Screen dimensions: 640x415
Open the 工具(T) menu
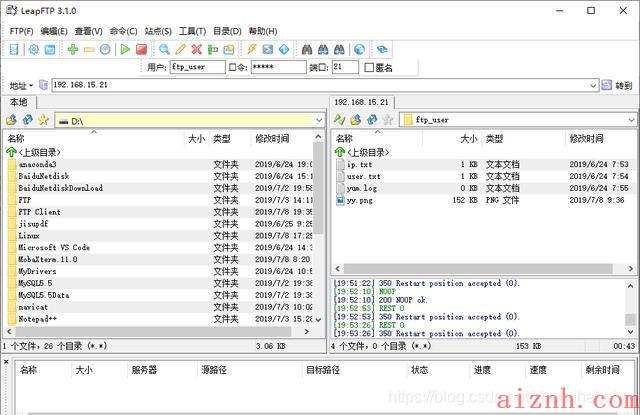pos(192,31)
